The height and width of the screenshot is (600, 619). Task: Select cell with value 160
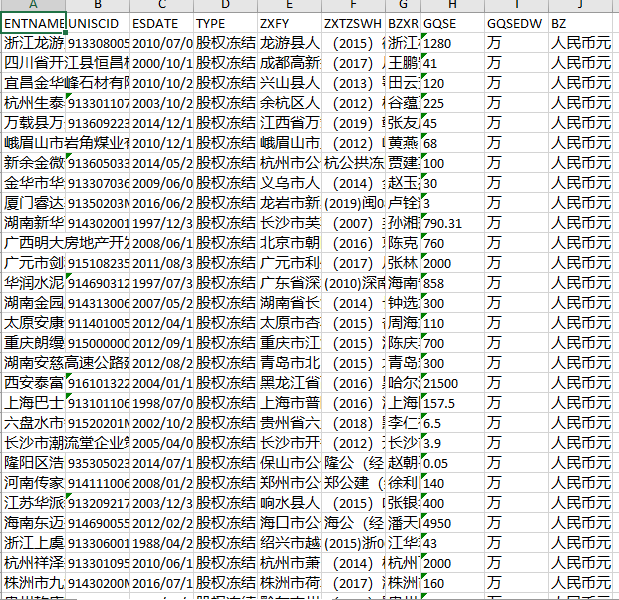pos(453,583)
